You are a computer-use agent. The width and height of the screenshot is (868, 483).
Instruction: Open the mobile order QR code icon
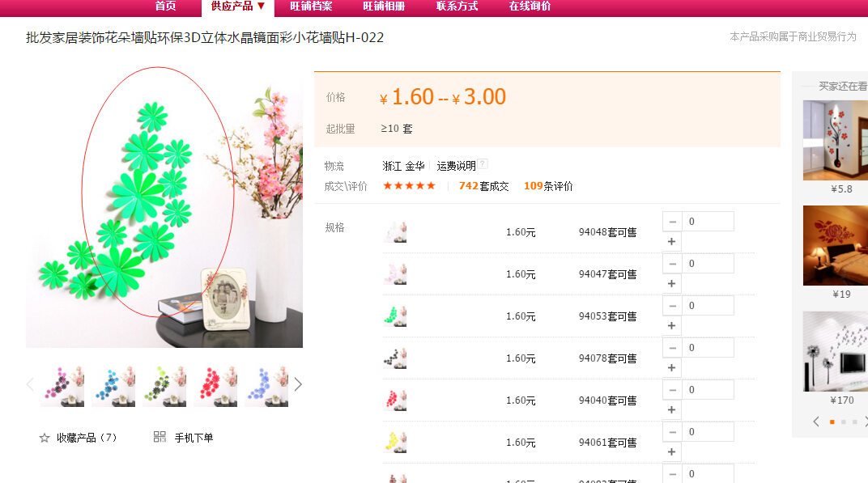pos(160,437)
